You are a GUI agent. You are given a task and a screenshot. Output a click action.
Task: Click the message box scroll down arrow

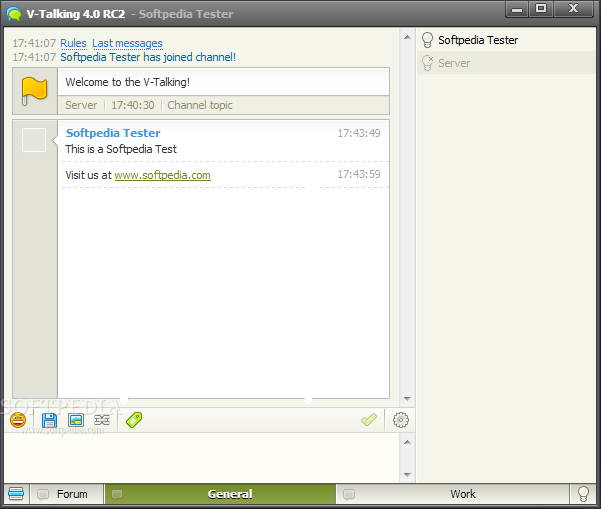[407, 475]
